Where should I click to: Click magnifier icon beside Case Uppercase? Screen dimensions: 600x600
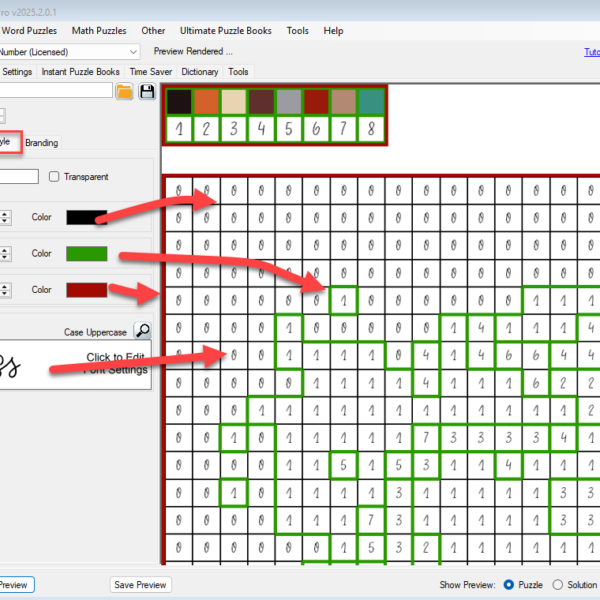point(143,332)
